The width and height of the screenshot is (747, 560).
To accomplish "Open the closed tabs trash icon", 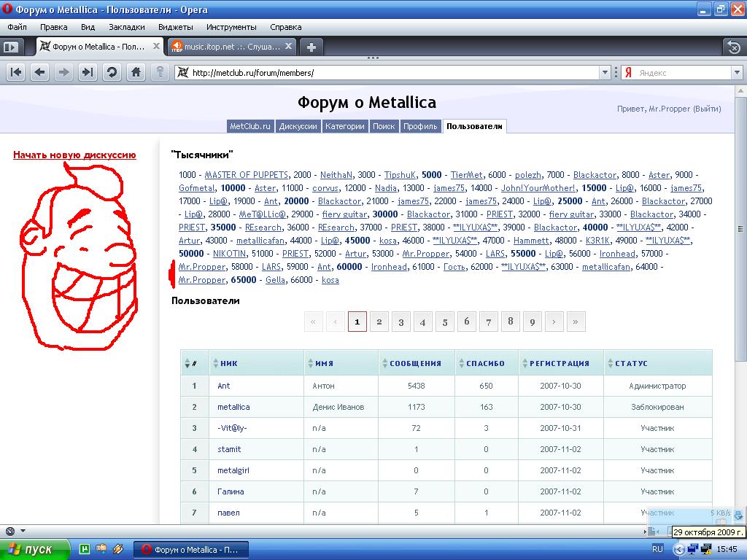I will point(733,47).
